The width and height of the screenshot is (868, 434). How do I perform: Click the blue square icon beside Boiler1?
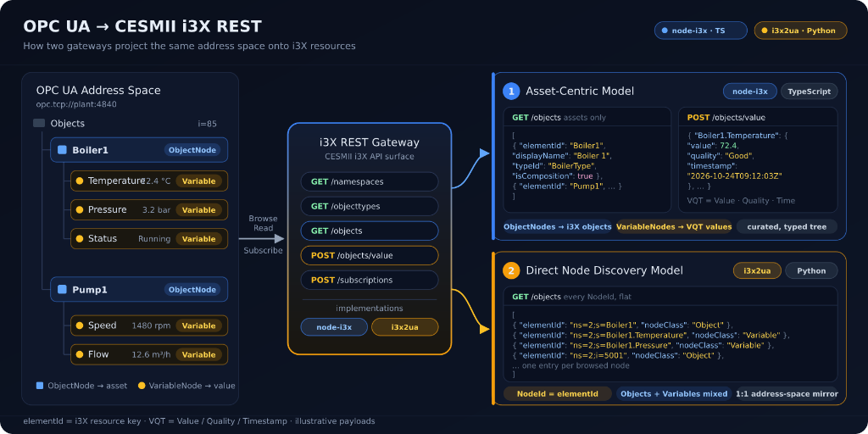[62, 150]
